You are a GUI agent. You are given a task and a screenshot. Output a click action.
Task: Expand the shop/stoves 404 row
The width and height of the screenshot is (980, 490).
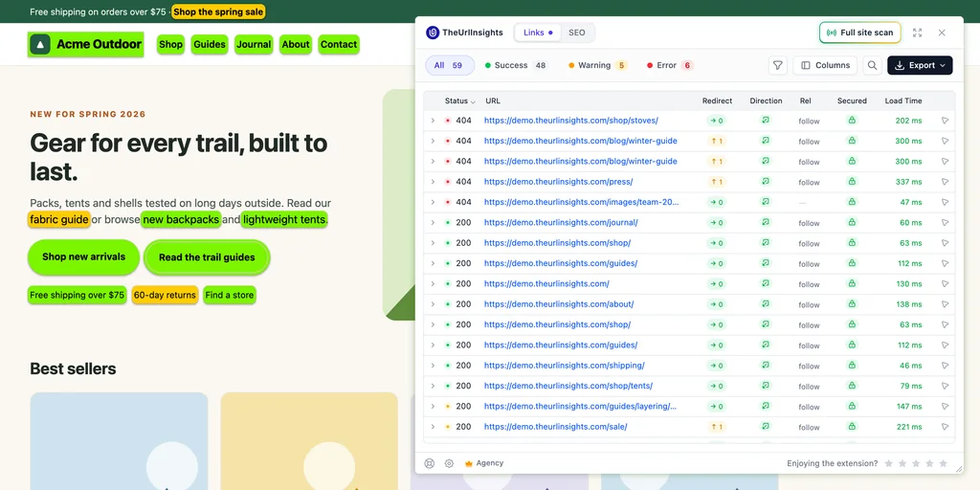coord(433,121)
